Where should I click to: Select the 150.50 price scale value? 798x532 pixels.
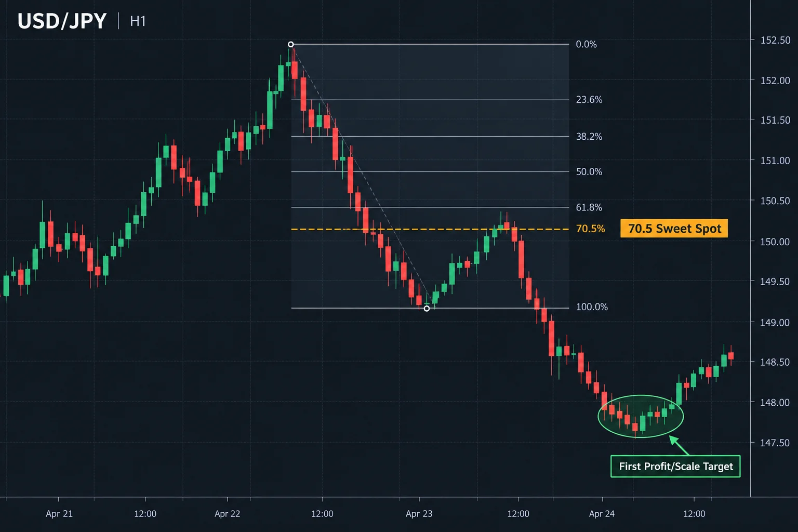coord(775,201)
